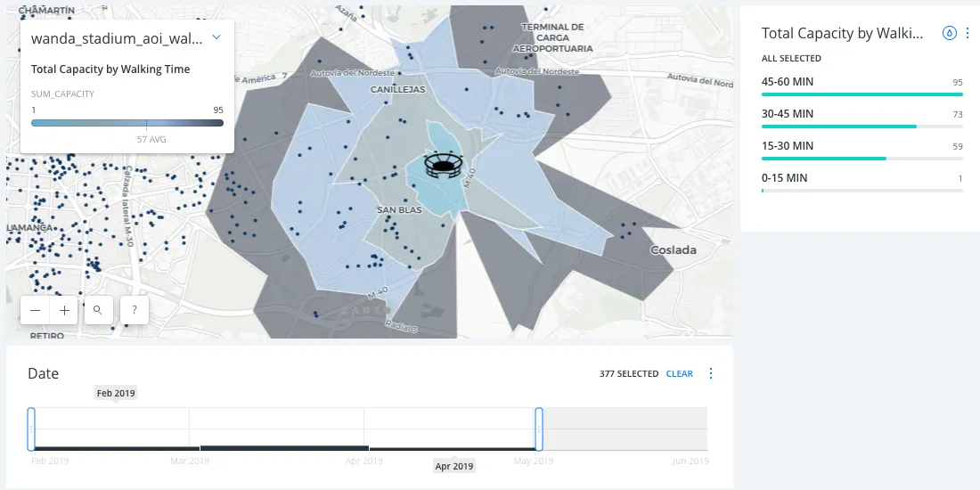This screenshot has width=980, height=490.
Task: Click the Coslada label on map
Action: click(x=674, y=249)
